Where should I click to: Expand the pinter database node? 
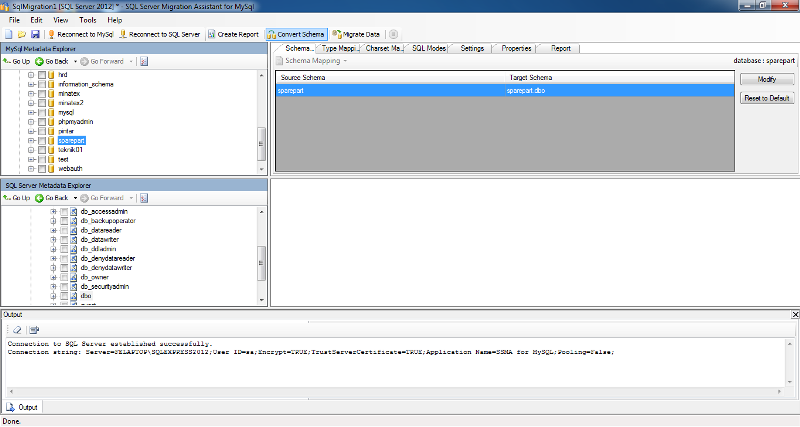coord(31,131)
